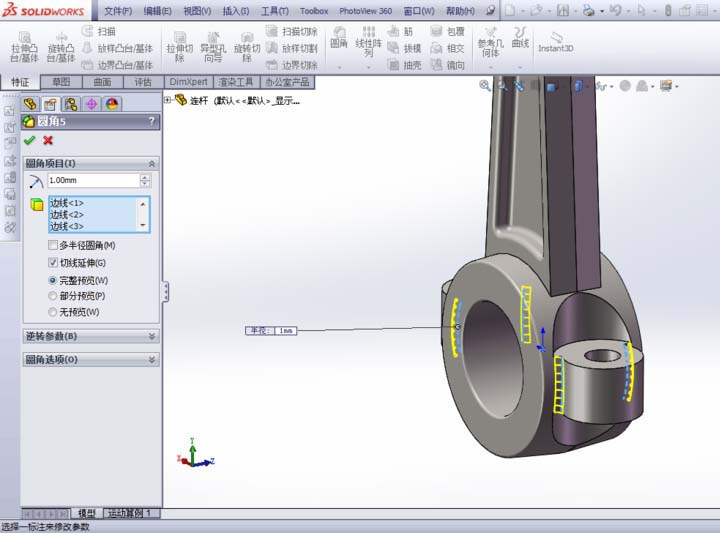Expand the Fillet Options section (圆角选项)
The width and height of the screenshot is (720, 533).
[x=152, y=359]
